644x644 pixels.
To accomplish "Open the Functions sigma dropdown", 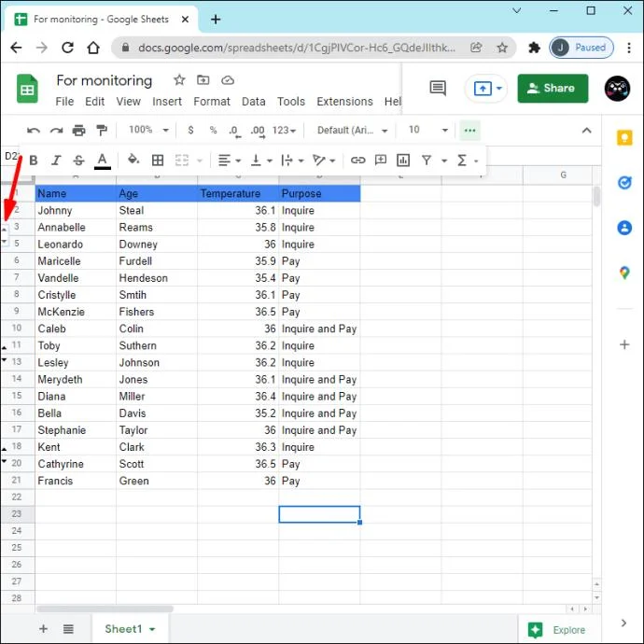I will pyautogui.click(x=468, y=161).
